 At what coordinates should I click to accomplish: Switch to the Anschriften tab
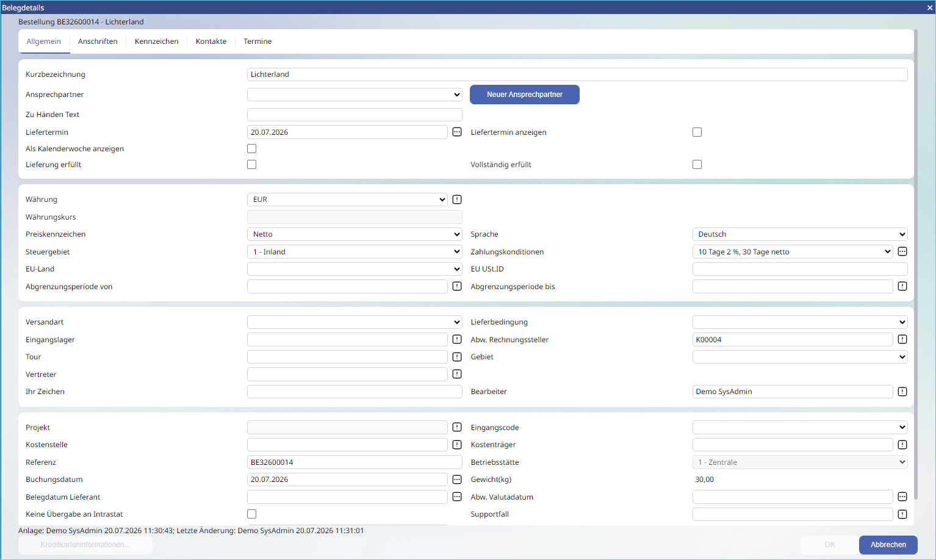coord(98,41)
